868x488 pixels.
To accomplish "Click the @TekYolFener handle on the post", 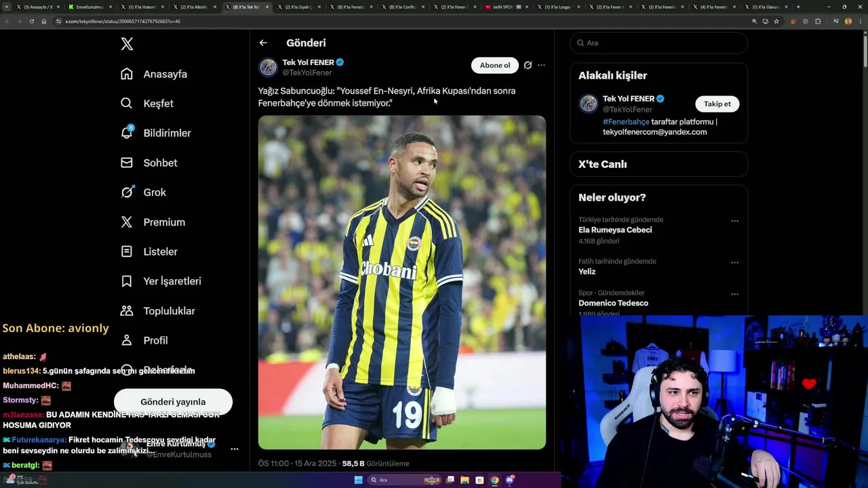I will coord(307,73).
